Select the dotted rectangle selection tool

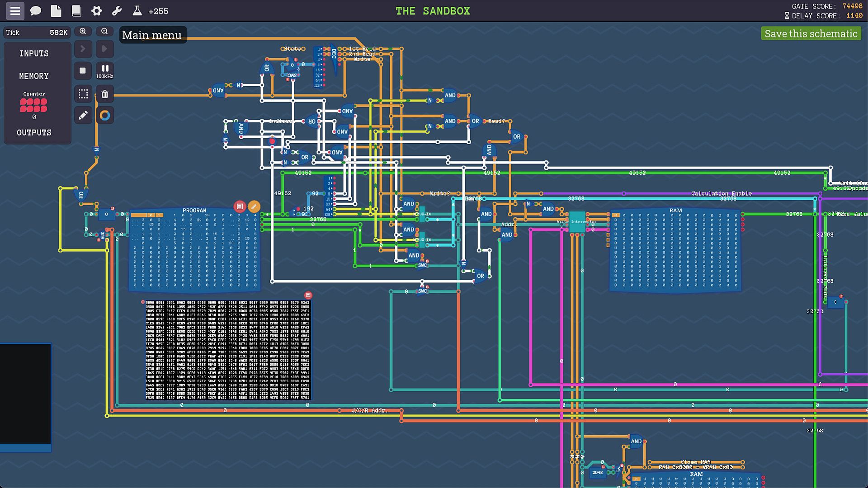coord(83,94)
